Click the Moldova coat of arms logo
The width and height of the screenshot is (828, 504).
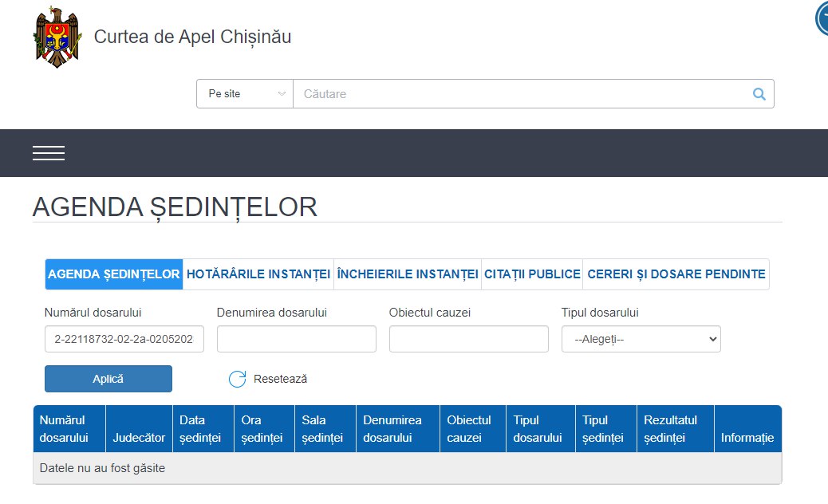[x=57, y=37]
